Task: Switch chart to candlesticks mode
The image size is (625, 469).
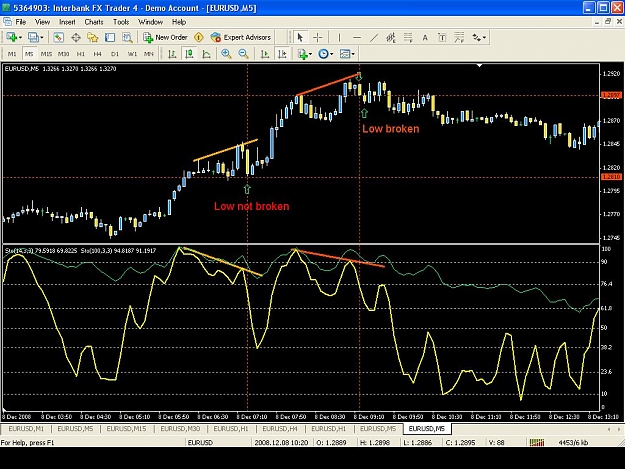Action: click(189, 54)
